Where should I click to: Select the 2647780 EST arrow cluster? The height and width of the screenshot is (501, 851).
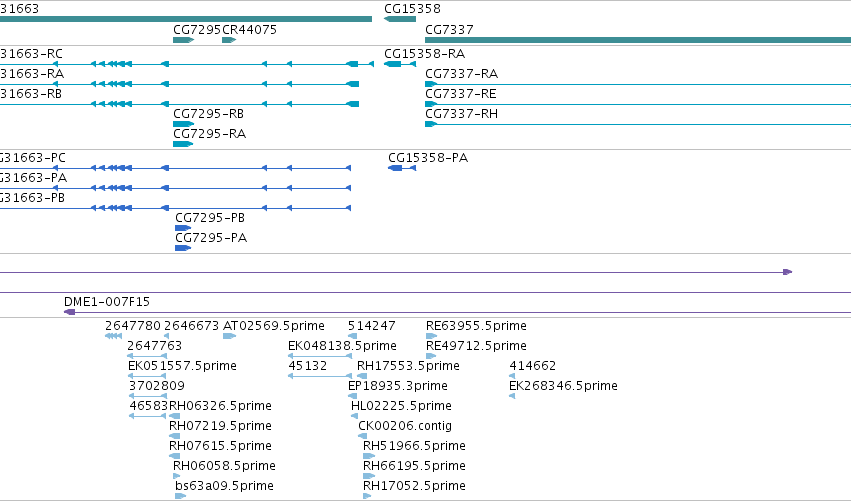pyautogui.click(x=113, y=336)
